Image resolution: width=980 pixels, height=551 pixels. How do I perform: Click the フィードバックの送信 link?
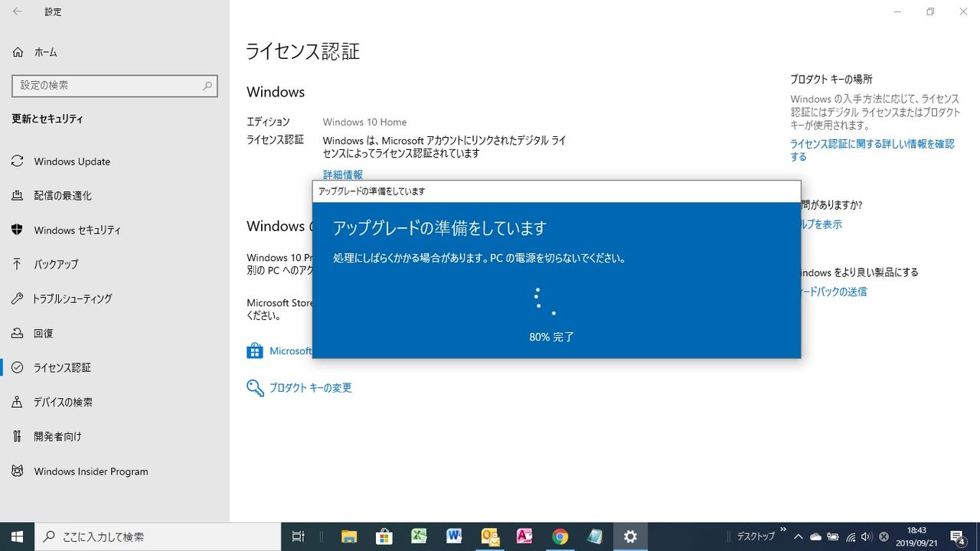[x=833, y=292]
